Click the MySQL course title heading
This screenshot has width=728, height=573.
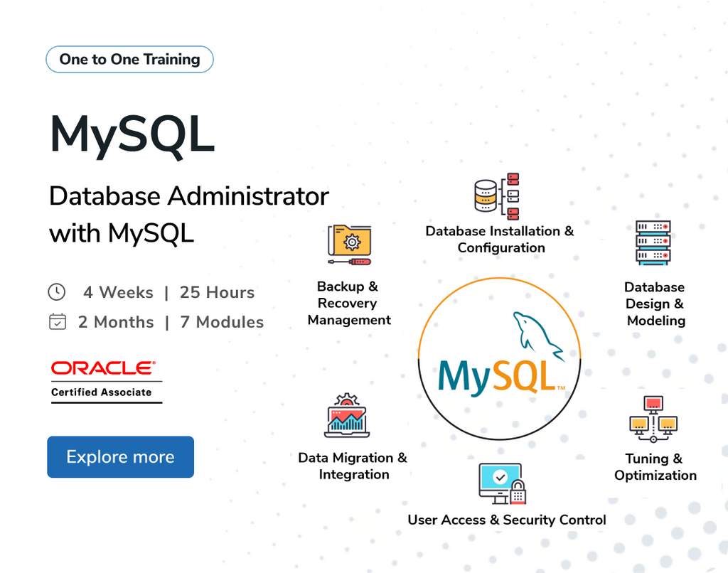[132, 135]
